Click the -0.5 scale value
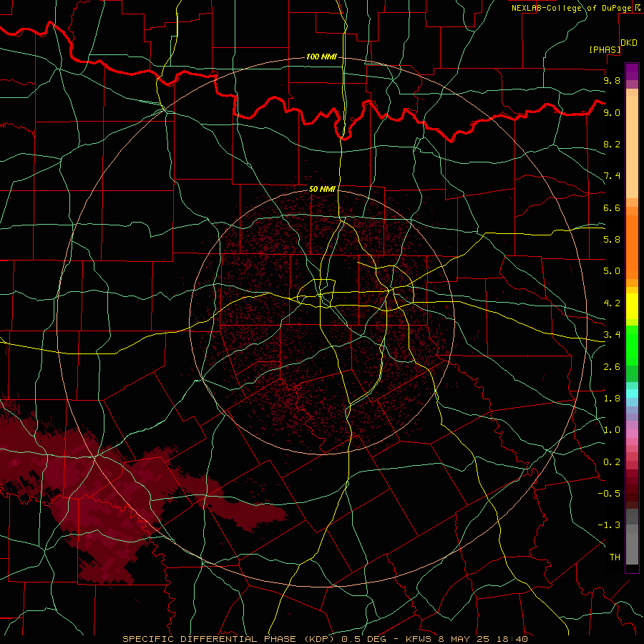644x644 pixels. (x=609, y=494)
